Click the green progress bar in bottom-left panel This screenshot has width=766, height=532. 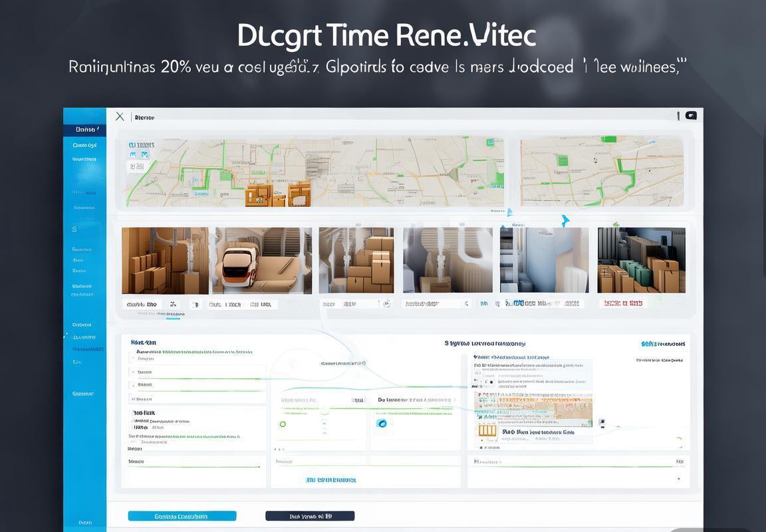(x=193, y=467)
